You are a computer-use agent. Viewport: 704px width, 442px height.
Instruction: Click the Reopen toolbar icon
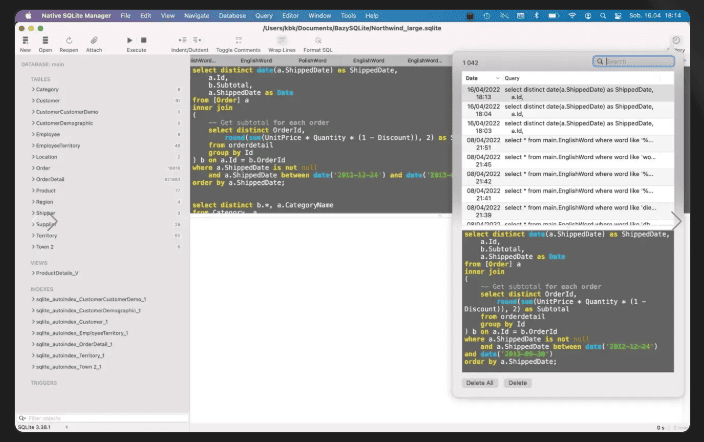(x=69, y=40)
